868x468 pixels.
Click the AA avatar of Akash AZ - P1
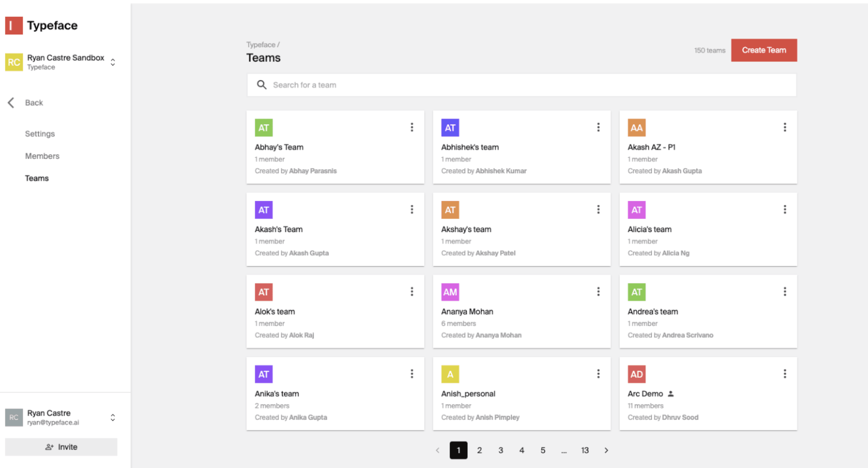(x=637, y=128)
